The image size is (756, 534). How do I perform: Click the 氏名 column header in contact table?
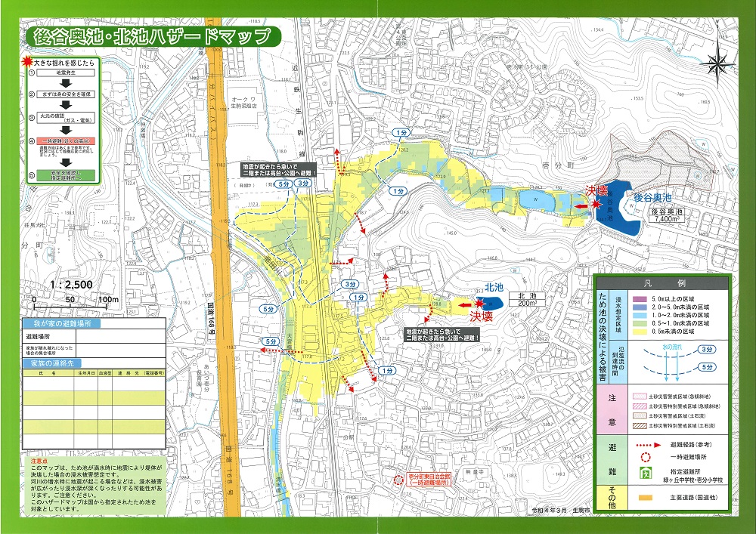click(x=48, y=373)
